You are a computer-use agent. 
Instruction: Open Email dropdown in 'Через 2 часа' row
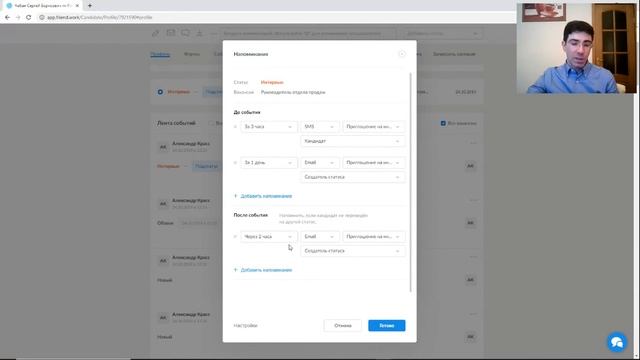(320, 237)
